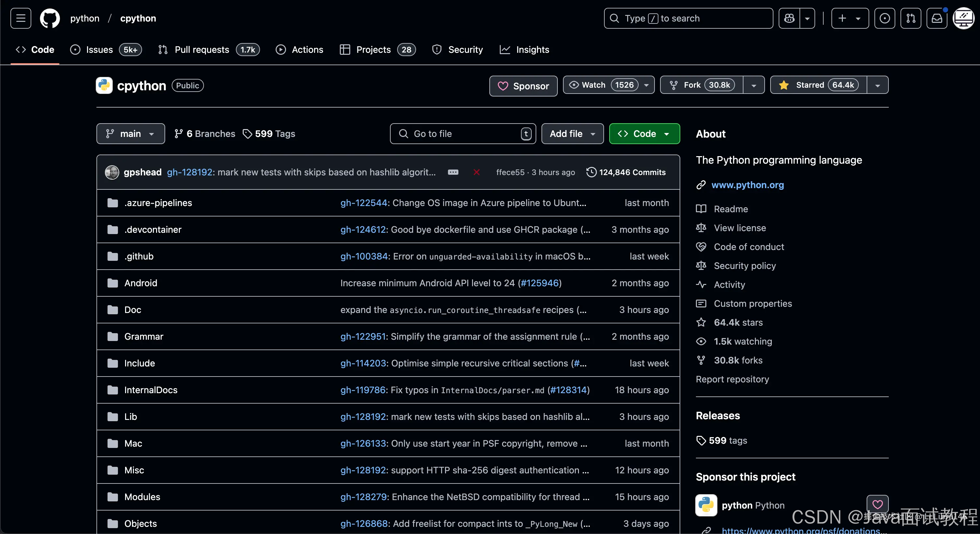View the 6 Branches link
This screenshot has height=534, width=980.
click(x=205, y=134)
